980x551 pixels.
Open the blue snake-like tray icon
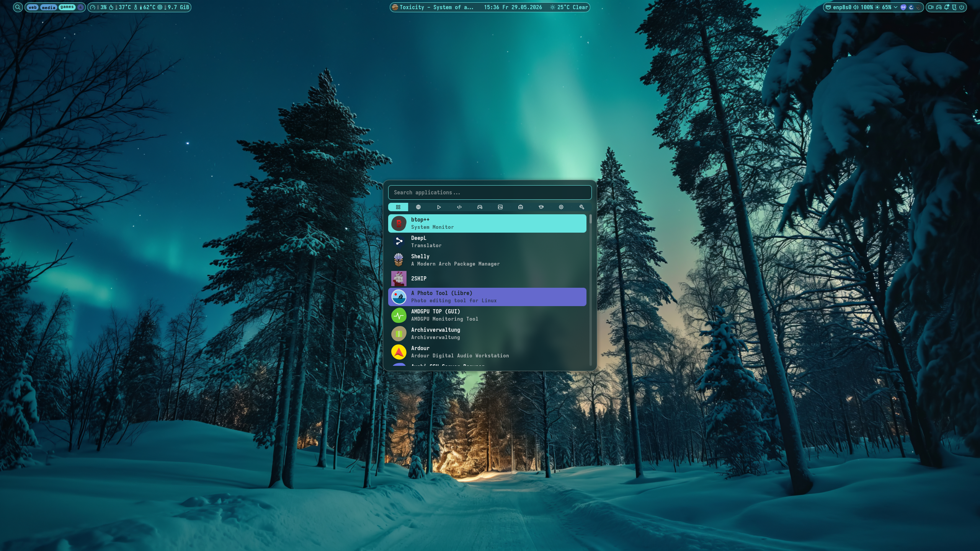911,7
